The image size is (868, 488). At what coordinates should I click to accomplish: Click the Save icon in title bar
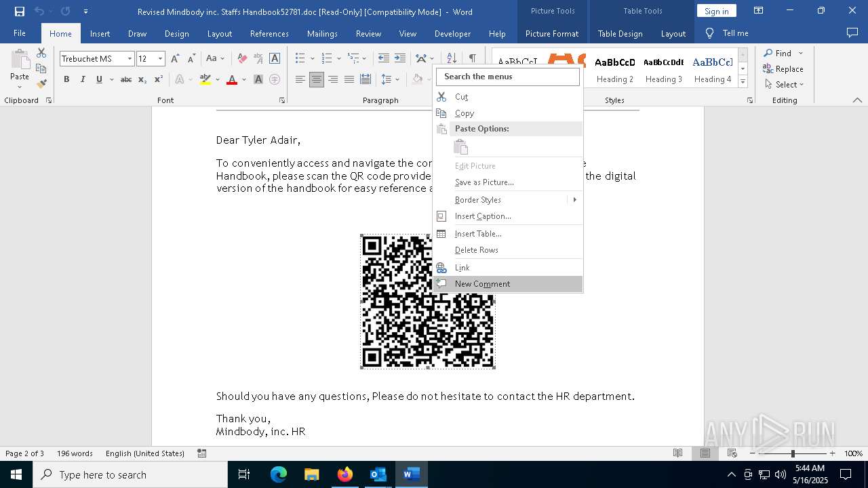tap(20, 12)
